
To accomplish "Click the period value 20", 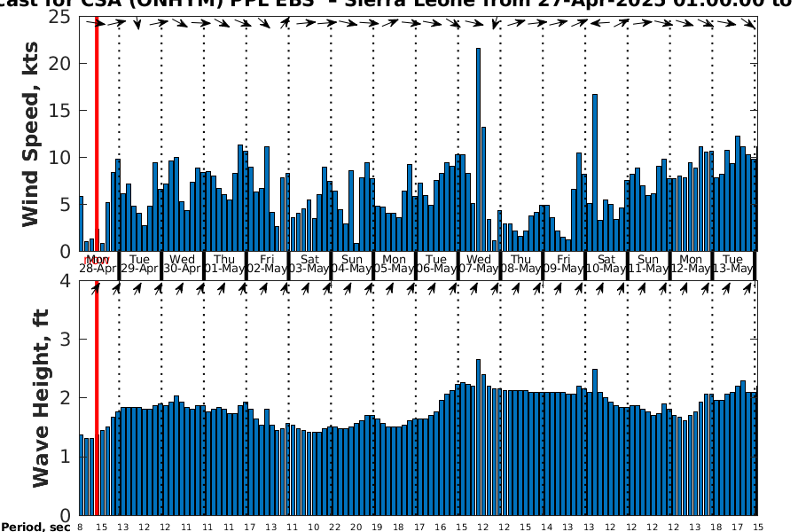I will tap(356, 528).
